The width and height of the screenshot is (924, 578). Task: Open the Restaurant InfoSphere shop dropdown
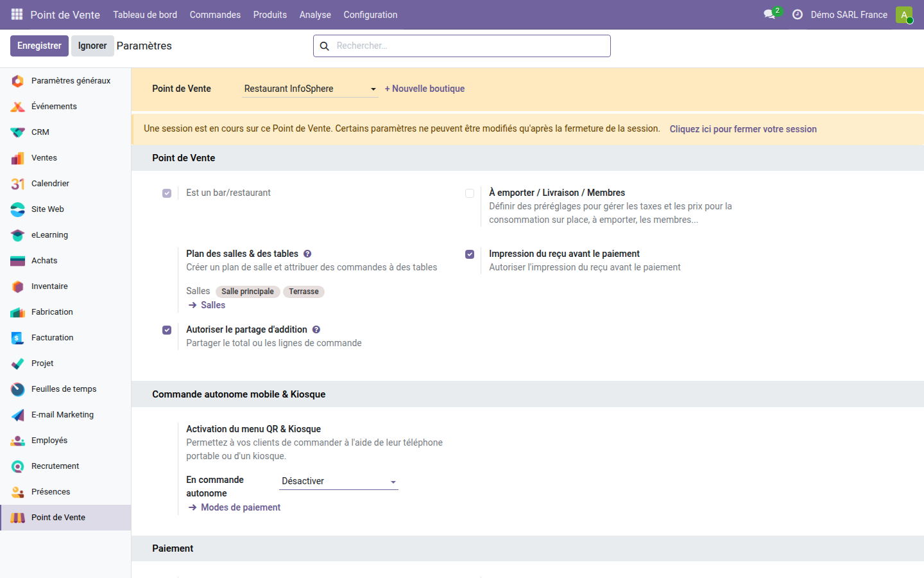[311, 89]
